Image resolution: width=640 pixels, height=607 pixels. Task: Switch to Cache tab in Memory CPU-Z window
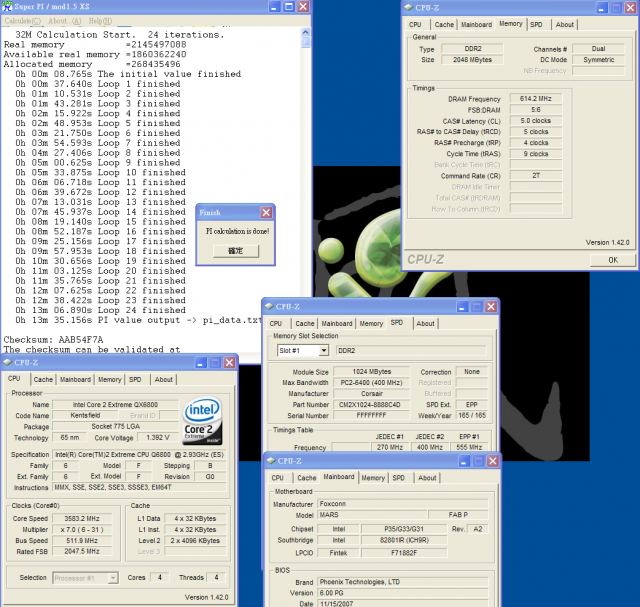tap(444, 24)
